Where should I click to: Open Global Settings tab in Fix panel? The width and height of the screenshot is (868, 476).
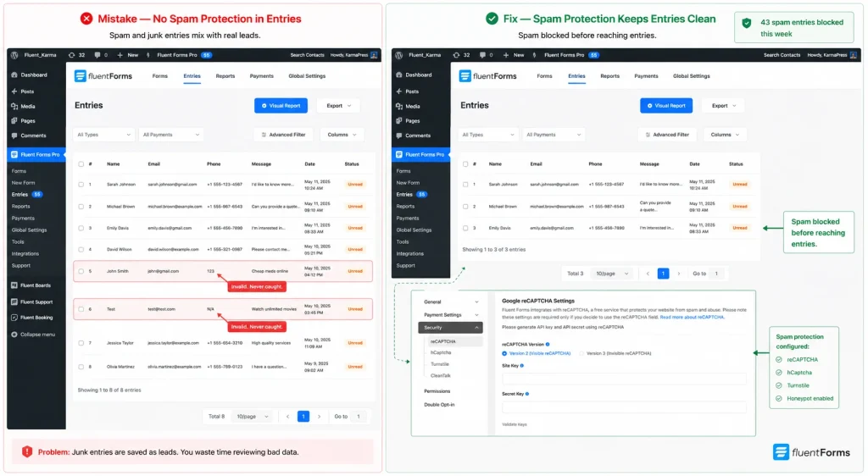click(692, 76)
